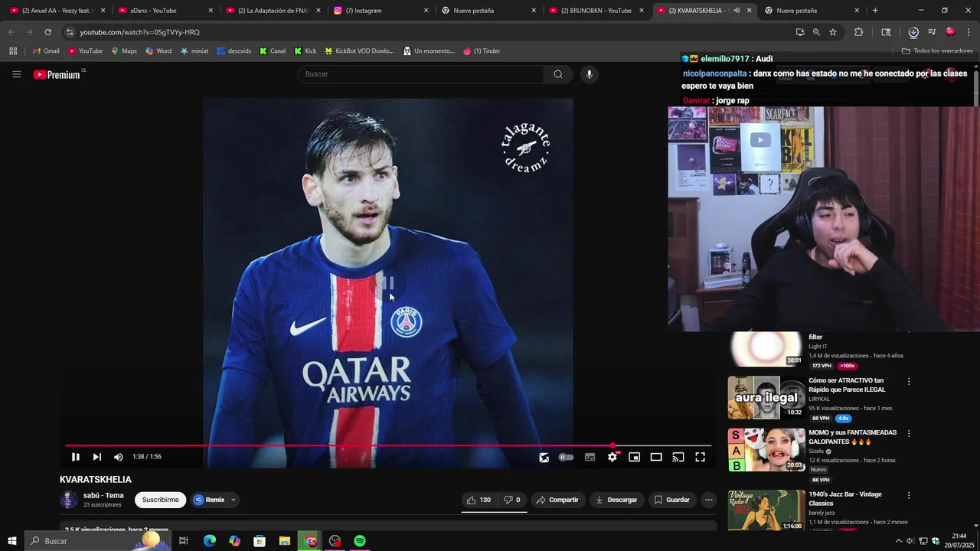The image size is (980, 551).
Task: Focus the YouTube Buscar search box
Action: (x=420, y=74)
